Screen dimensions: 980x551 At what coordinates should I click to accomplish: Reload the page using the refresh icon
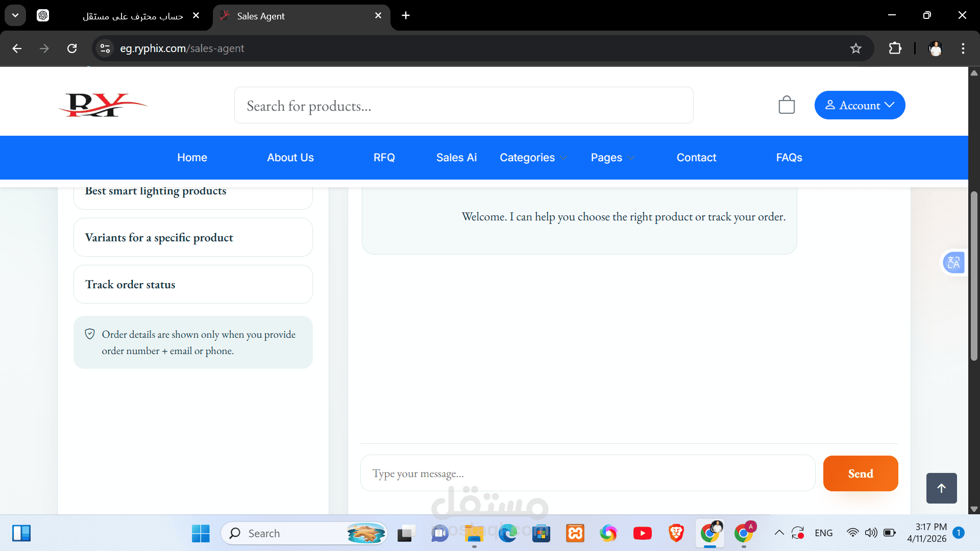coord(72,48)
